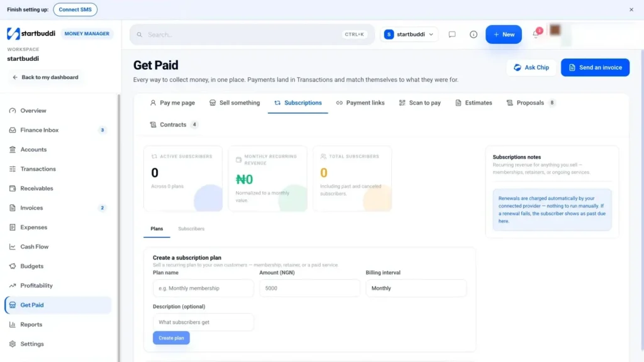
Task: Open the Estimates tab
Action: pos(473,102)
